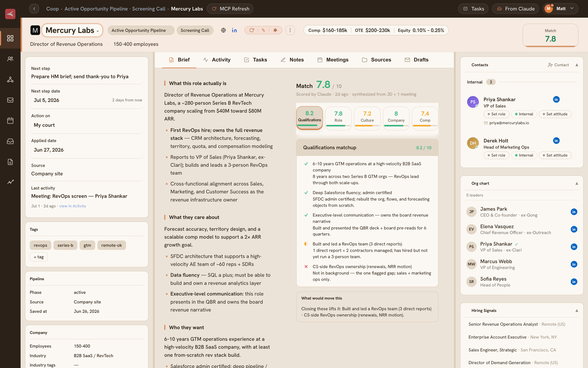
Task: Open the Active Opportunity Pipeline selector
Action: tap(141, 30)
